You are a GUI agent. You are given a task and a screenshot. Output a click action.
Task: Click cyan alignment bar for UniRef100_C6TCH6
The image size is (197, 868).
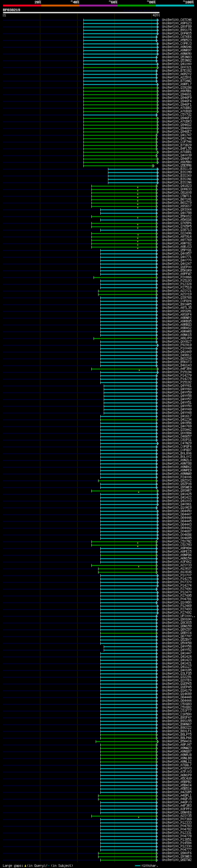tap(121, 20)
